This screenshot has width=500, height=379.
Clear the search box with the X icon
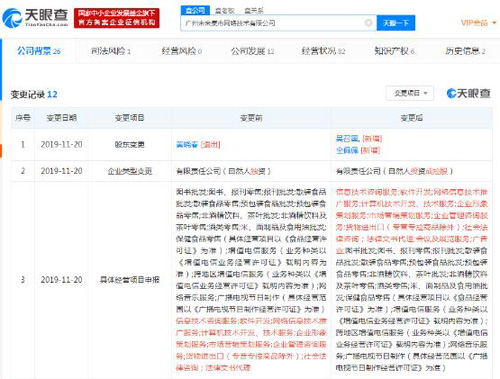click(368, 23)
